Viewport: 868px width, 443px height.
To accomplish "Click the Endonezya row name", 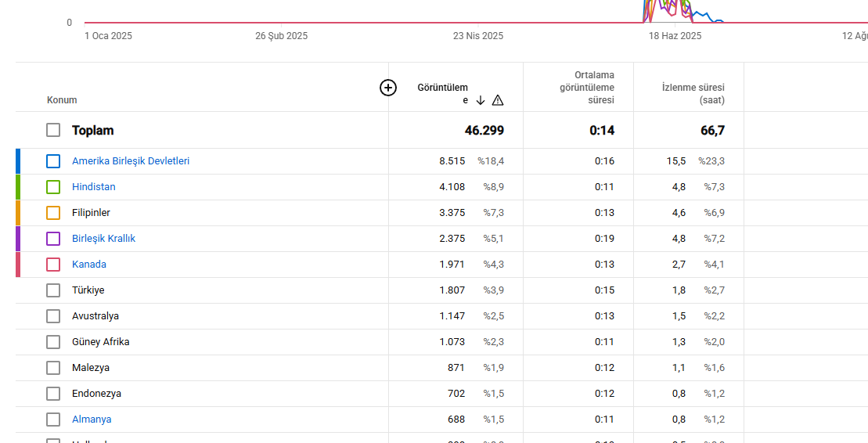I will [96, 394].
